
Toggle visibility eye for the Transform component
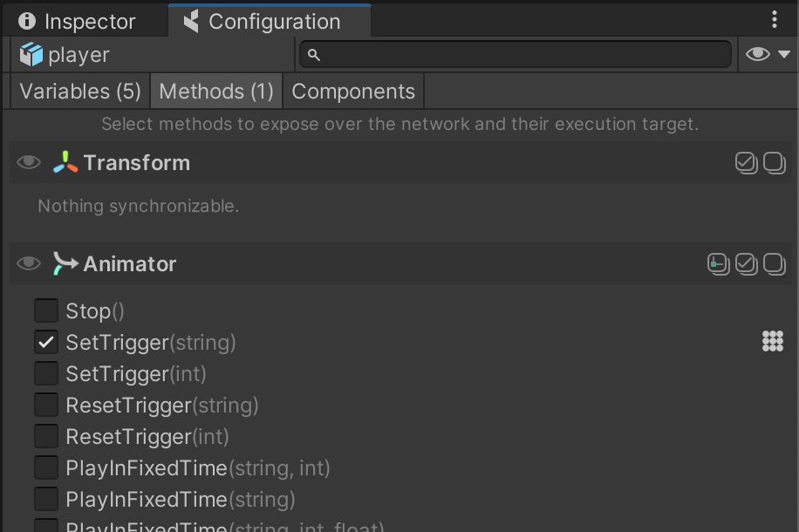coord(29,163)
